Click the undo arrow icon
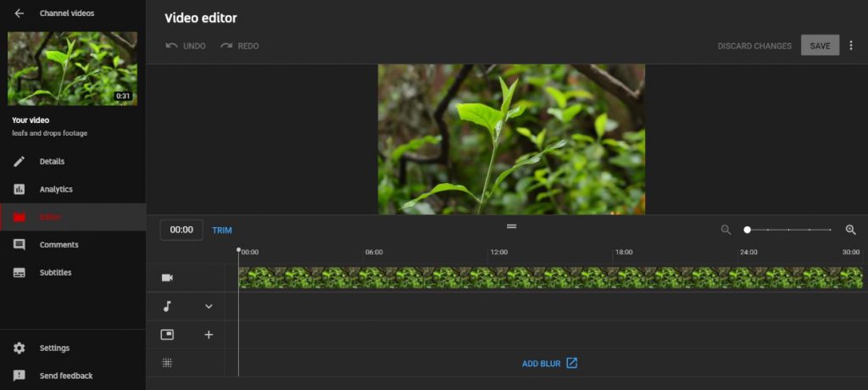The height and width of the screenshot is (390, 868). click(x=171, y=46)
